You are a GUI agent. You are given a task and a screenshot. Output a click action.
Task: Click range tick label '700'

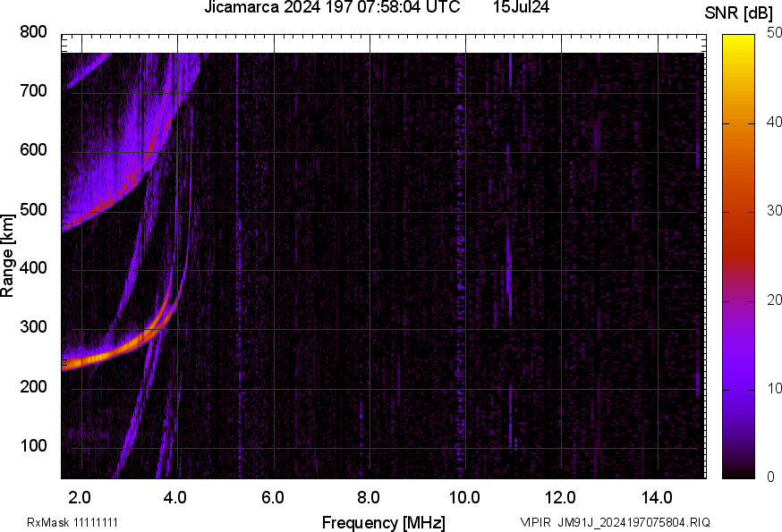pyautogui.click(x=33, y=90)
